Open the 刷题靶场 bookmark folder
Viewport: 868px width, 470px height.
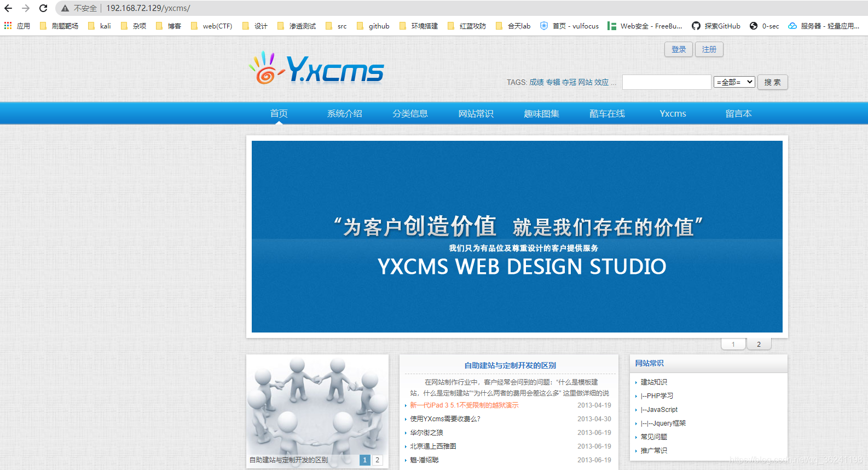coord(59,26)
